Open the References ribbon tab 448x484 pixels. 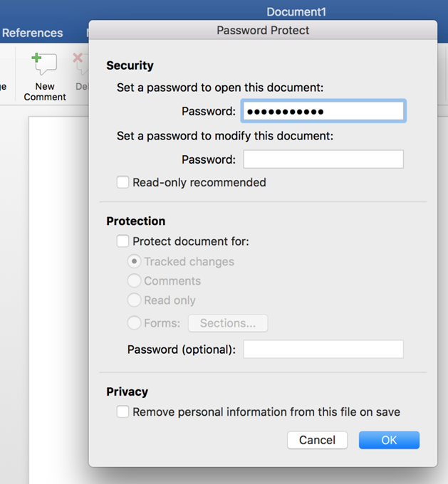click(x=32, y=33)
